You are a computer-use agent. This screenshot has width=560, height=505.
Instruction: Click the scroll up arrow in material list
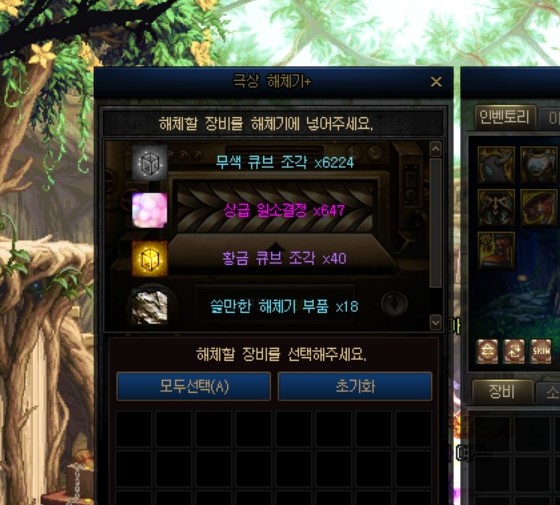coord(435,149)
